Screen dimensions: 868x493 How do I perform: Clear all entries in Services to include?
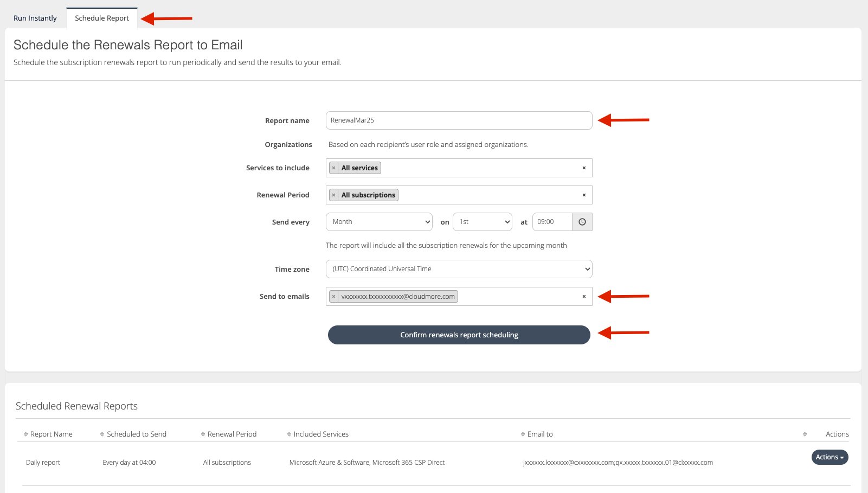(584, 168)
